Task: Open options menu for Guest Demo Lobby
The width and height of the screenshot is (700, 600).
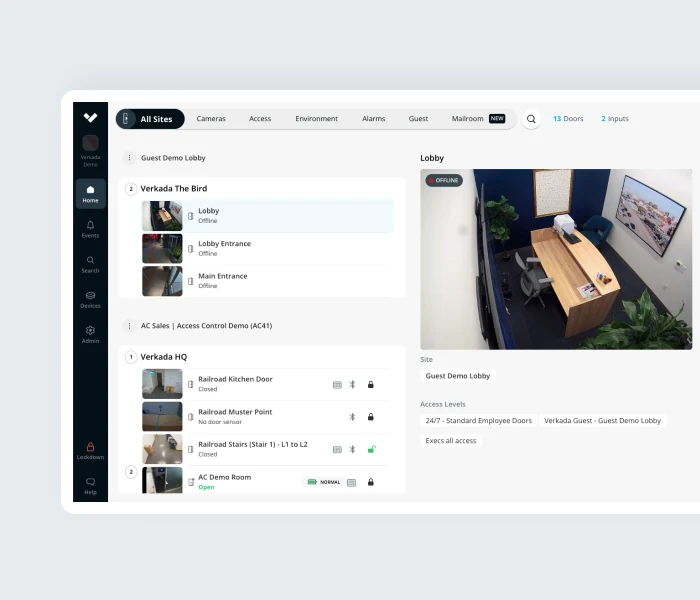Action: tap(129, 158)
